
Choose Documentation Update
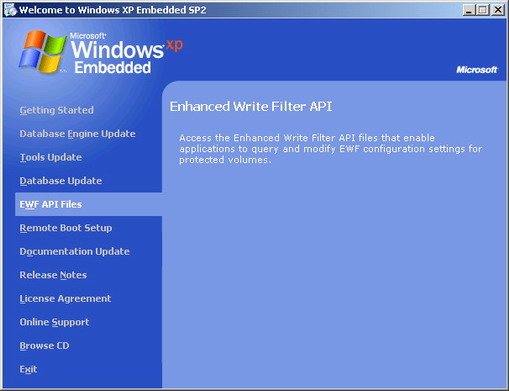pos(74,251)
